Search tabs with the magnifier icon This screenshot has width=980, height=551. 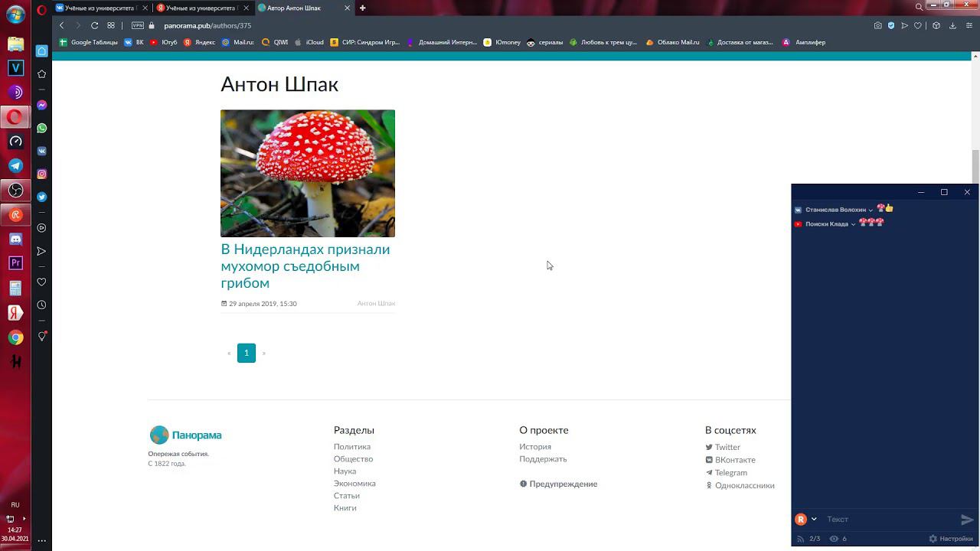click(x=920, y=8)
